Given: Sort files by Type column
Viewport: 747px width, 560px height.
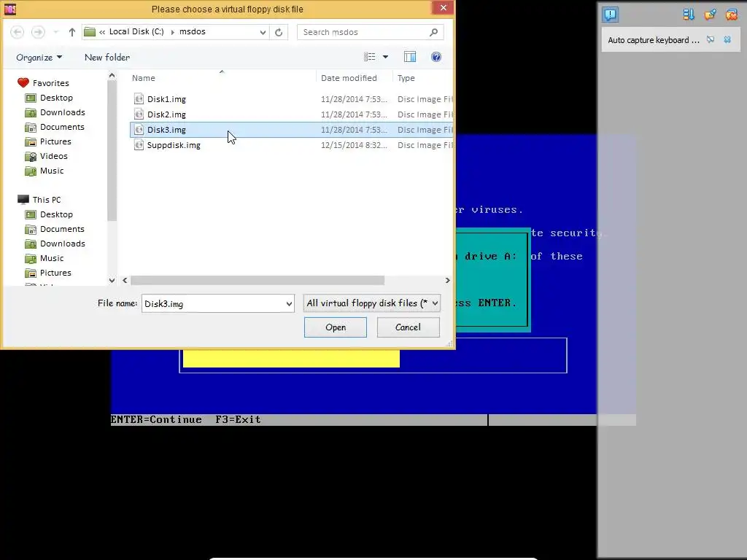Looking at the screenshot, I should tap(406, 78).
